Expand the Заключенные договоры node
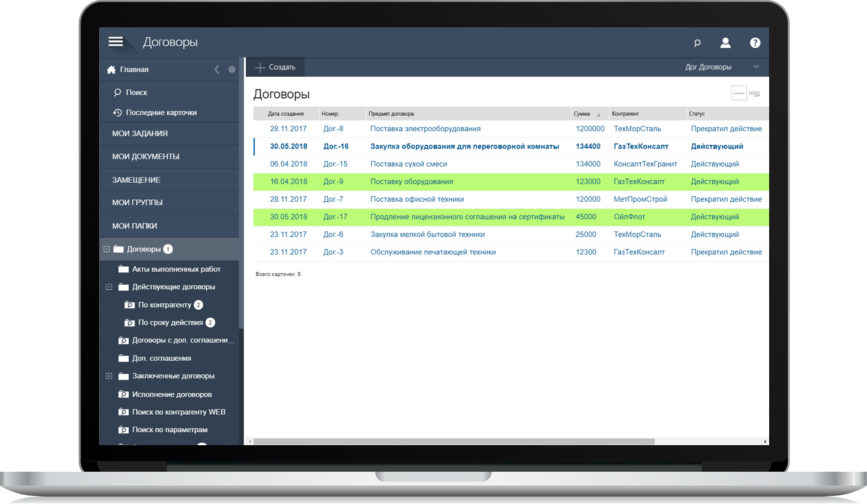The image size is (867, 504). pos(109,376)
